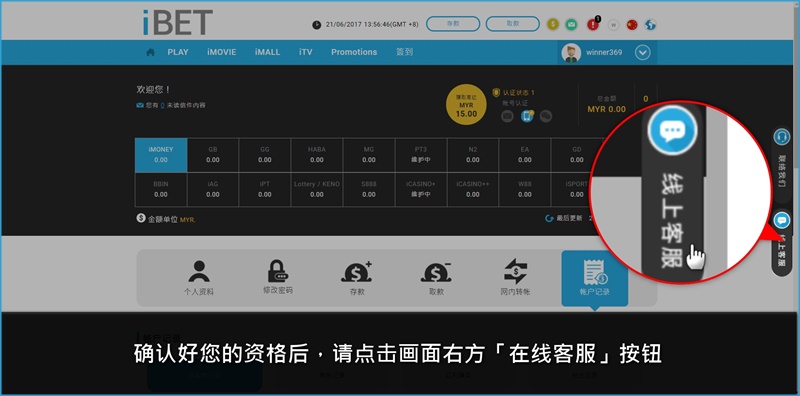
Task: Select the China flag language icon
Action: (632, 24)
